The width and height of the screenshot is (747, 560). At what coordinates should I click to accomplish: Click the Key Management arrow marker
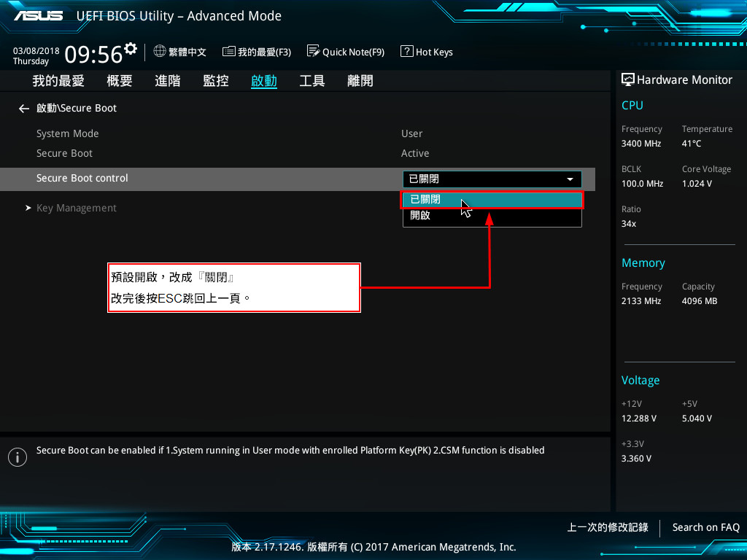(28, 208)
